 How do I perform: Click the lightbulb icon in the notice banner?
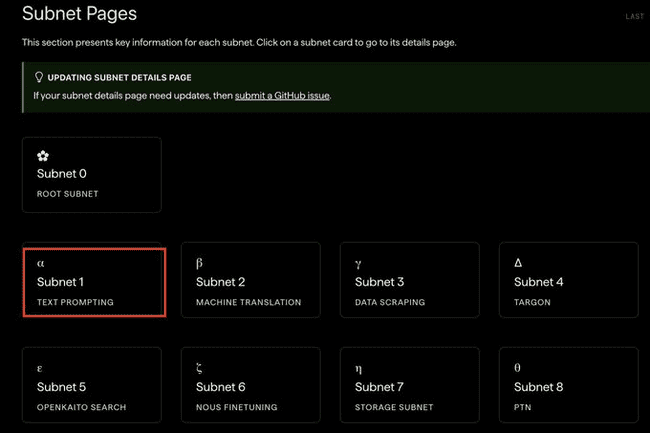[39, 77]
